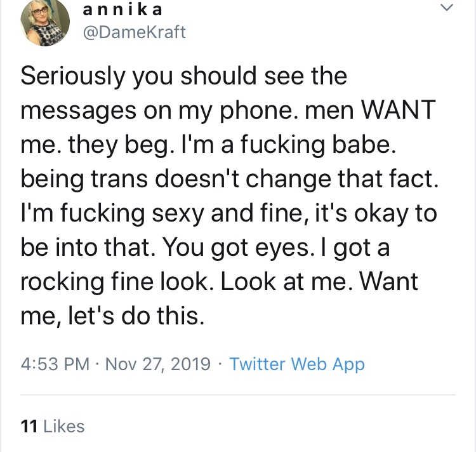Click the display name annika
476x452 pixels.
click(x=125, y=10)
